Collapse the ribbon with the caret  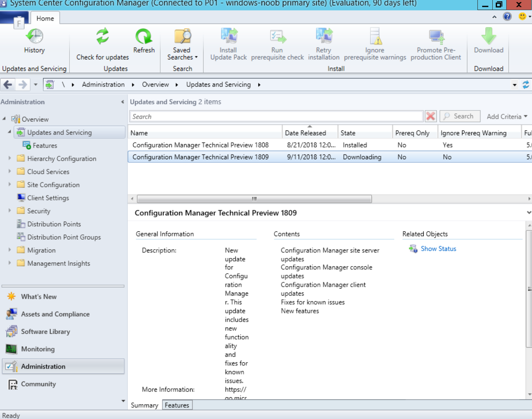point(494,17)
